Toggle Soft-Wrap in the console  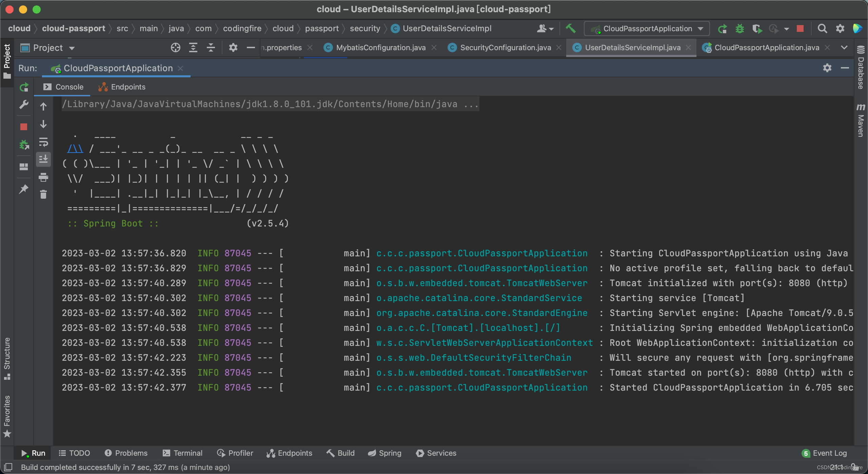point(43,142)
